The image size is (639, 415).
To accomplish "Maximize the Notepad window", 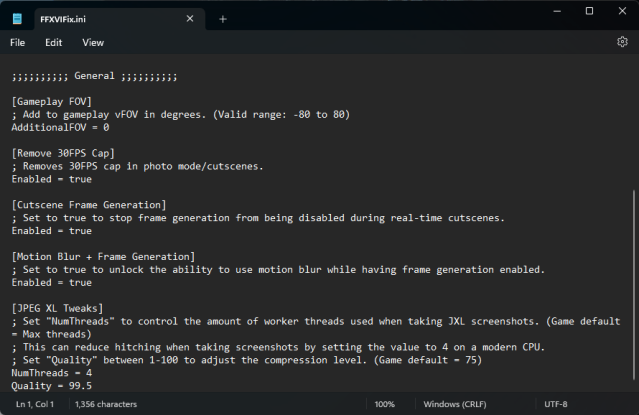I will [x=589, y=11].
